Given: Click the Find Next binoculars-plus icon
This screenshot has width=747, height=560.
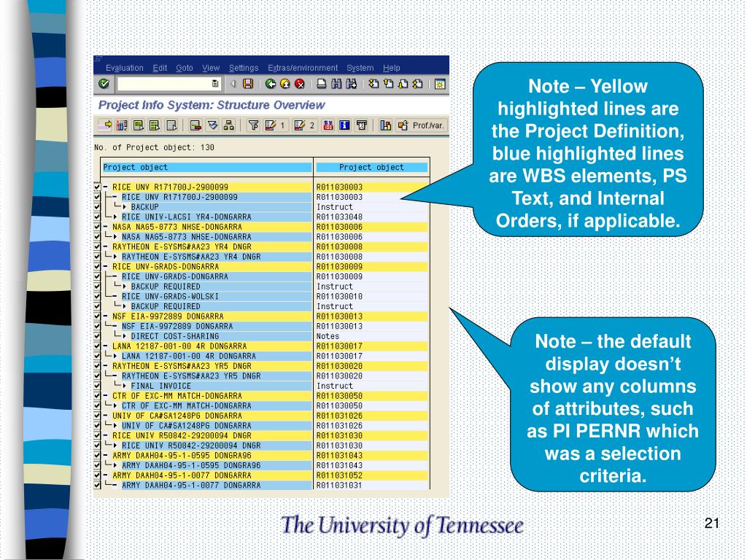Looking at the screenshot, I should click(351, 84).
